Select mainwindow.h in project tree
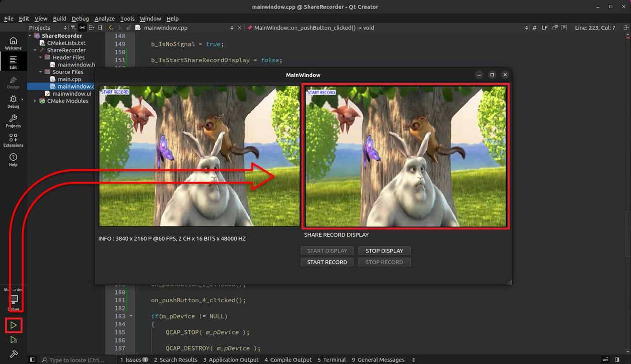The image size is (631, 364). (x=76, y=65)
